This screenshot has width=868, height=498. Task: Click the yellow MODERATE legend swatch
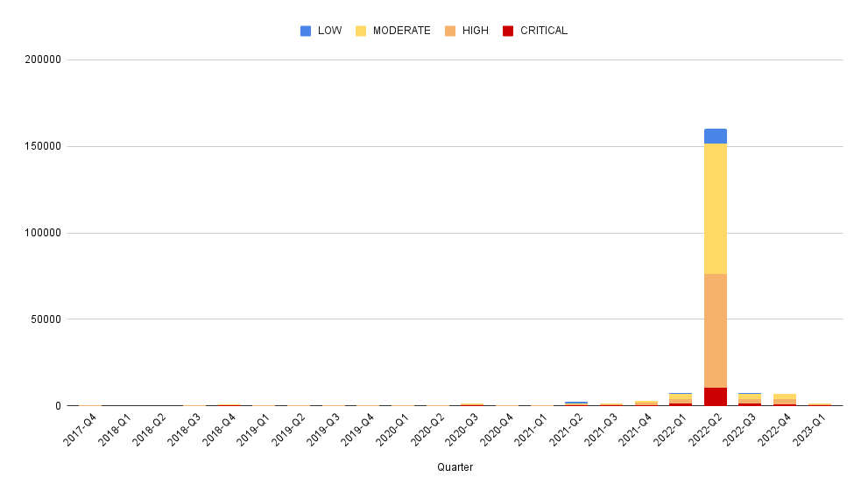click(x=361, y=31)
